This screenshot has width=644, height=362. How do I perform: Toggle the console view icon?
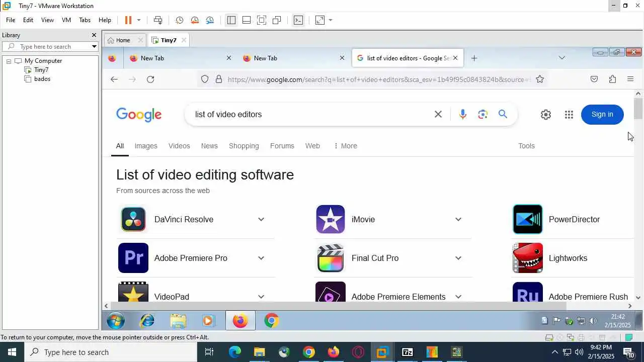point(298,20)
